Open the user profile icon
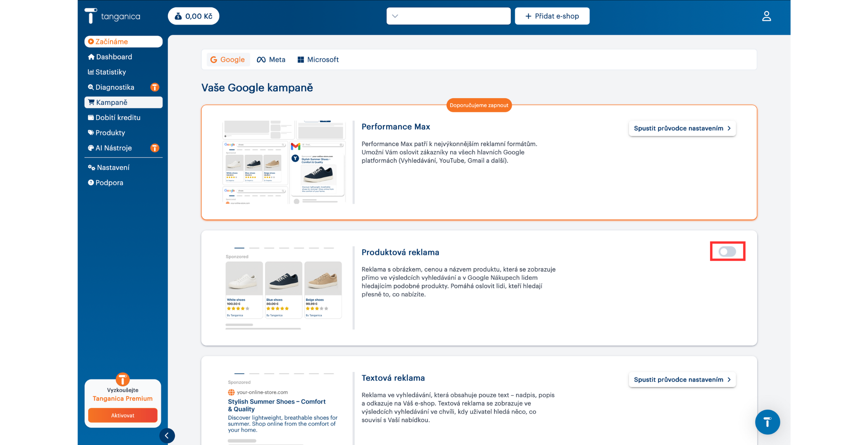This screenshot has height=445, width=868. [x=766, y=16]
